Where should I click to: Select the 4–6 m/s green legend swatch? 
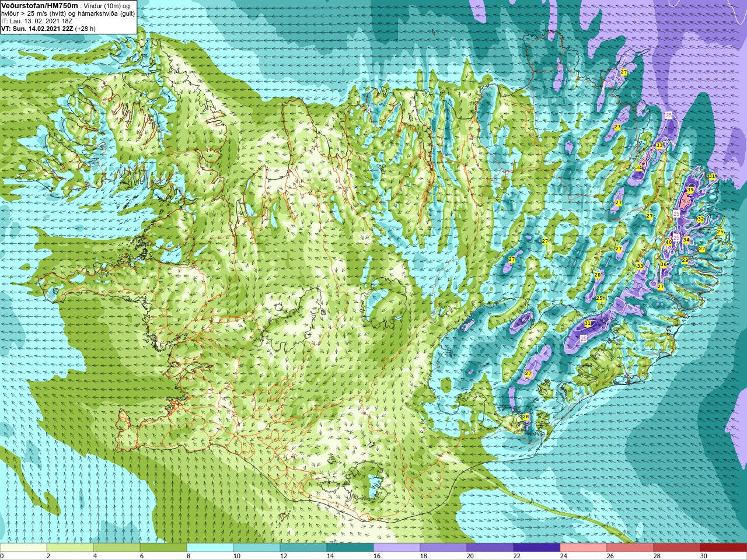pos(117,548)
